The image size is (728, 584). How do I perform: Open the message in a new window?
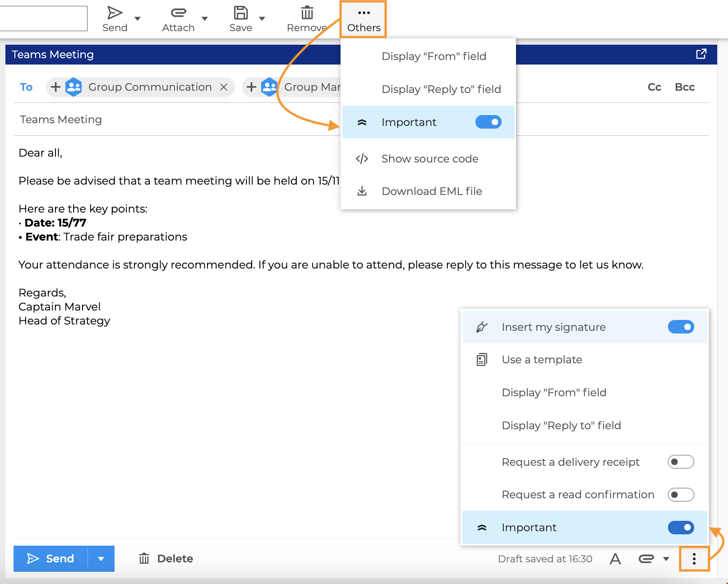click(701, 54)
